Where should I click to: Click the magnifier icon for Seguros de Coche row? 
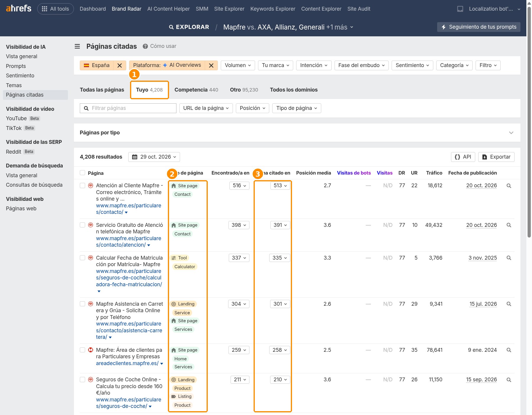(509, 380)
